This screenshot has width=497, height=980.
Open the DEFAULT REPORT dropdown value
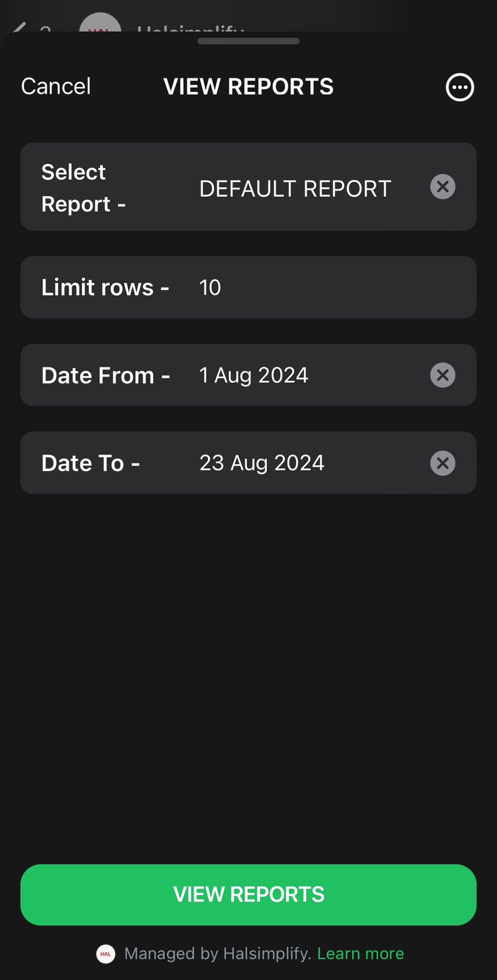click(x=295, y=189)
